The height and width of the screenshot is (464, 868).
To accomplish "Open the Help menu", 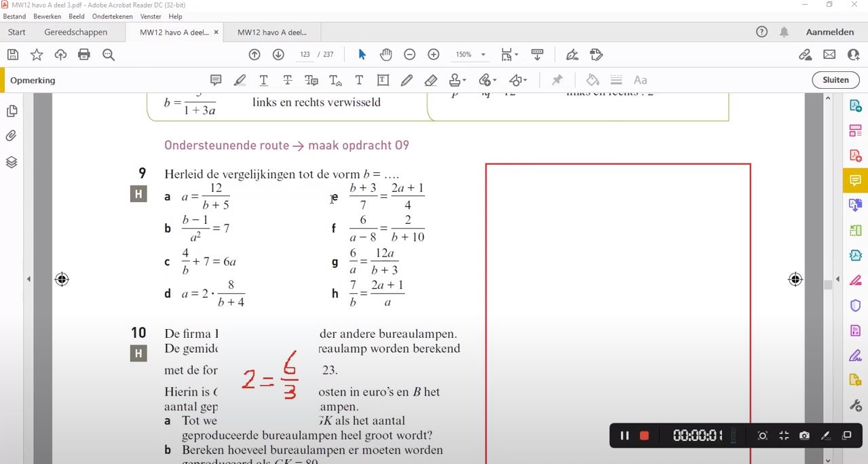I will [x=175, y=16].
